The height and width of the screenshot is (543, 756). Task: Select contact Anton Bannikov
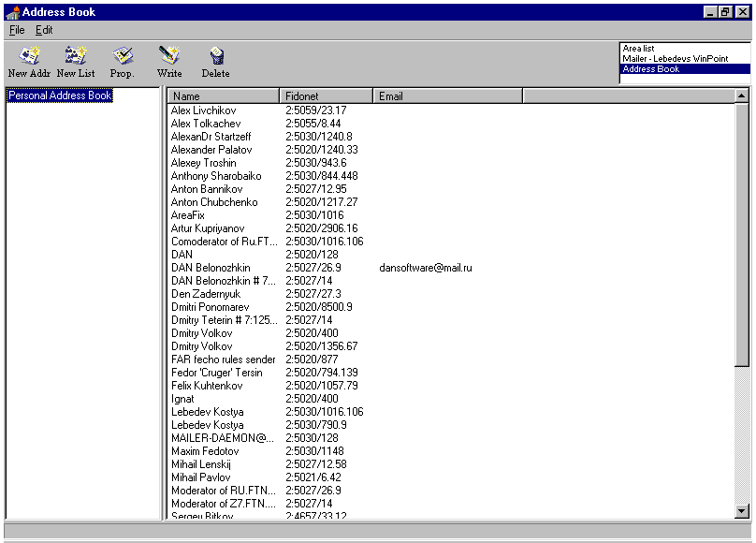point(207,189)
